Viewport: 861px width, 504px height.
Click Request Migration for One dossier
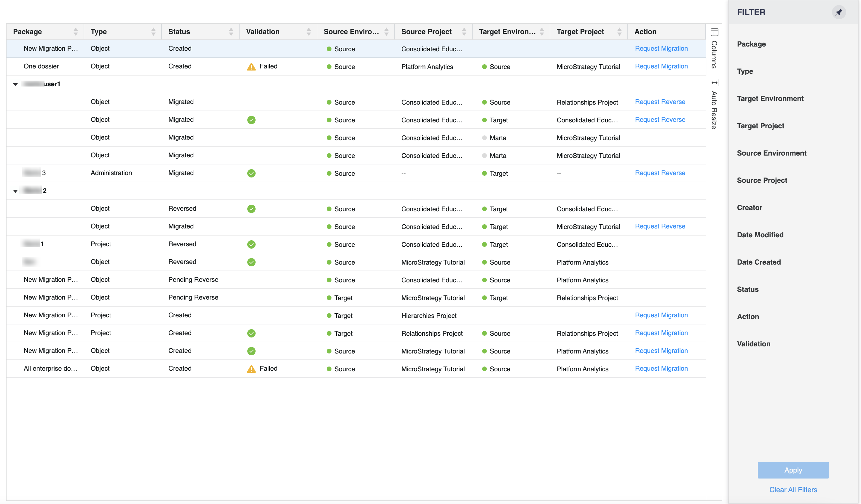[x=661, y=66]
